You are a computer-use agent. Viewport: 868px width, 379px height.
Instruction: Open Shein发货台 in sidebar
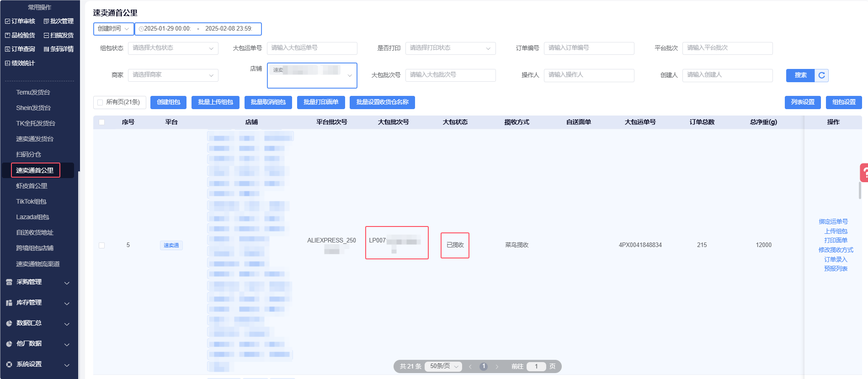[33, 108]
